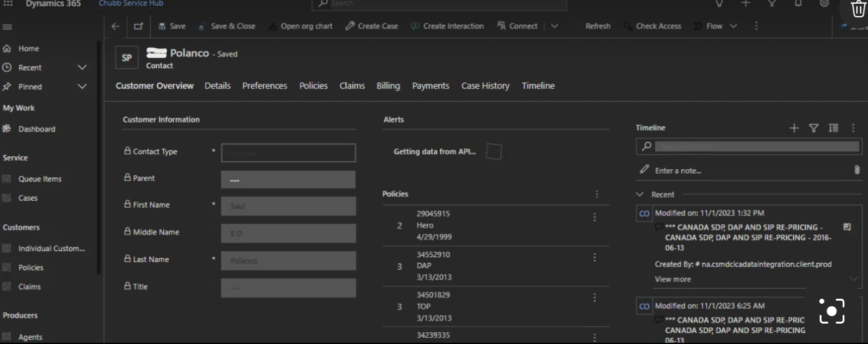Click the Save & Close button
The image size is (868, 344).
[x=227, y=26]
